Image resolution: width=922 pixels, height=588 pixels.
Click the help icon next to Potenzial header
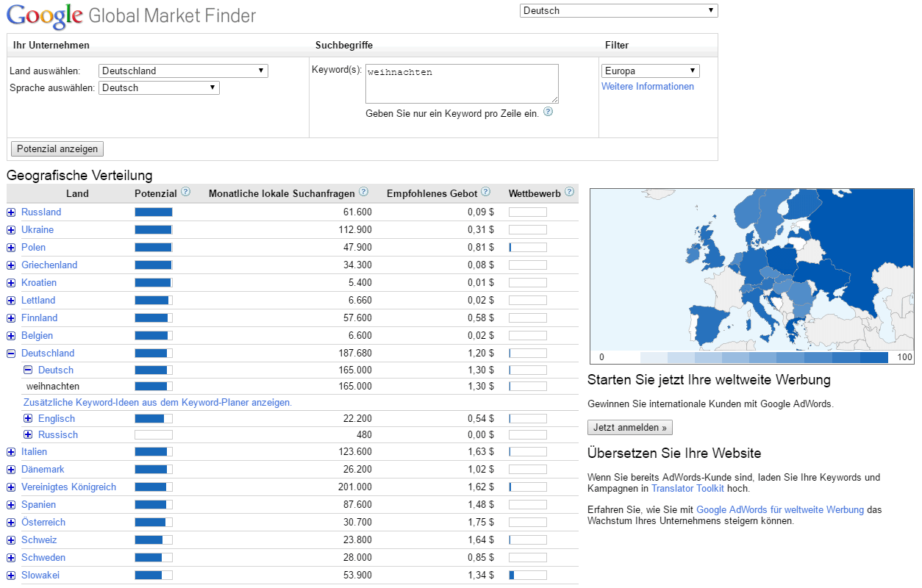click(185, 192)
